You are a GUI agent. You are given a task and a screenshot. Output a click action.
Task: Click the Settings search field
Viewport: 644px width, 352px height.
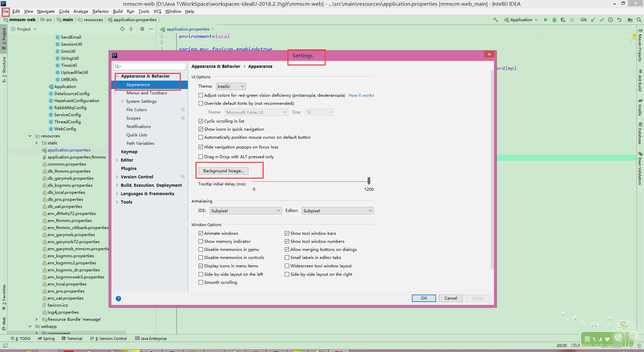150,67
